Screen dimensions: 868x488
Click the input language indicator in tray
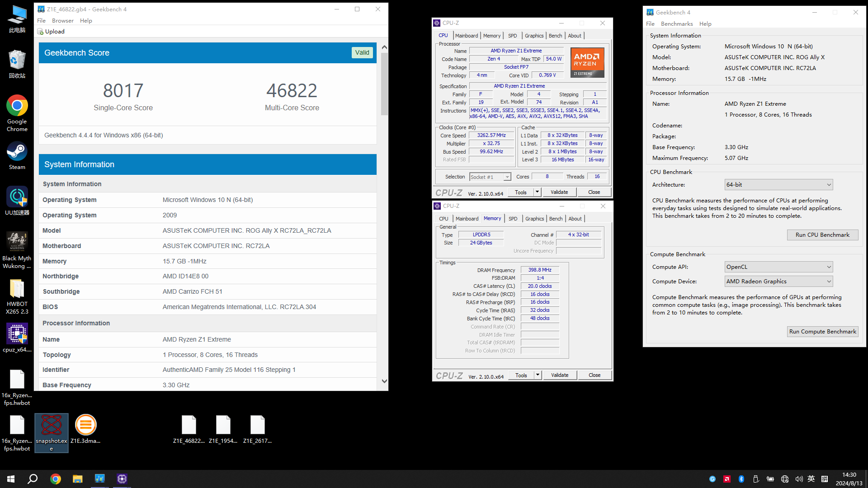click(x=811, y=479)
